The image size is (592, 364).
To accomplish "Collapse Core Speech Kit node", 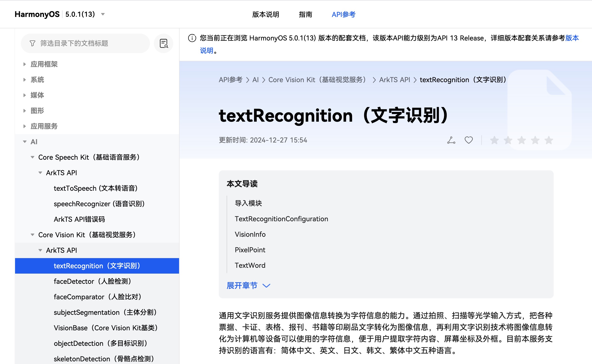I will [33, 157].
